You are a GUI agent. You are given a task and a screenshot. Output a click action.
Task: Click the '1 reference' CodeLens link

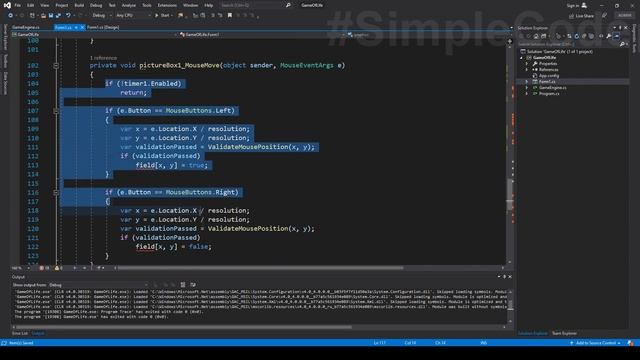coord(103,58)
